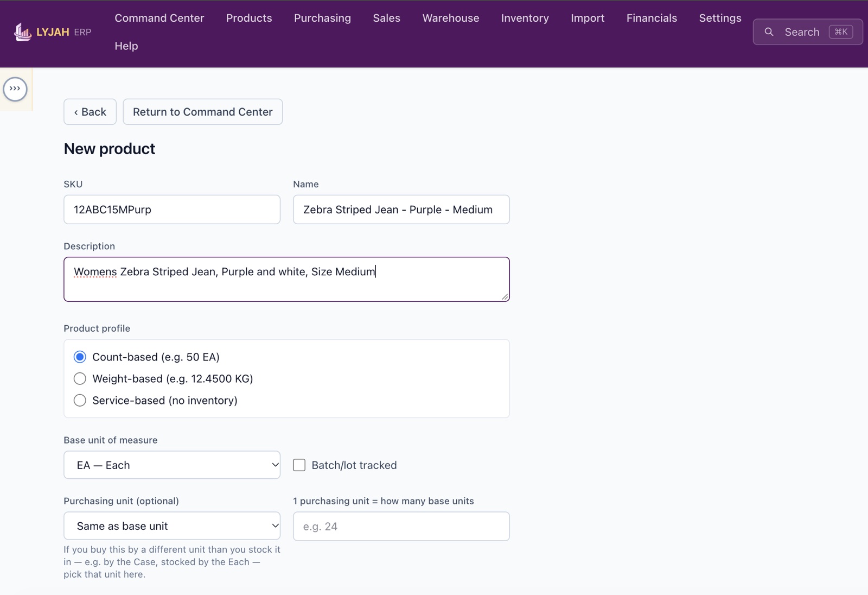This screenshot has width=868, height=595.
Task: Enable the Batch/lot tracked checkbox
Action: tap(299, 465)
